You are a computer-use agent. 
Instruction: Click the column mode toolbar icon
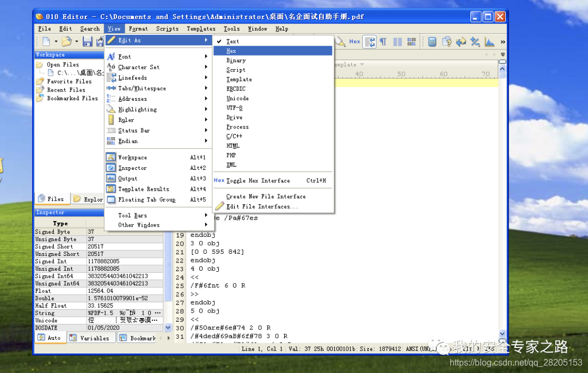(397, 41)
